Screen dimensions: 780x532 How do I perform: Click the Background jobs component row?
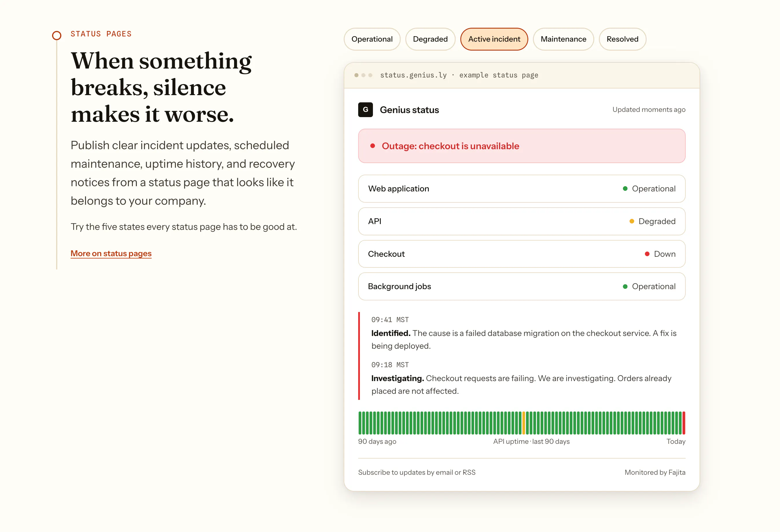(522, 287)
